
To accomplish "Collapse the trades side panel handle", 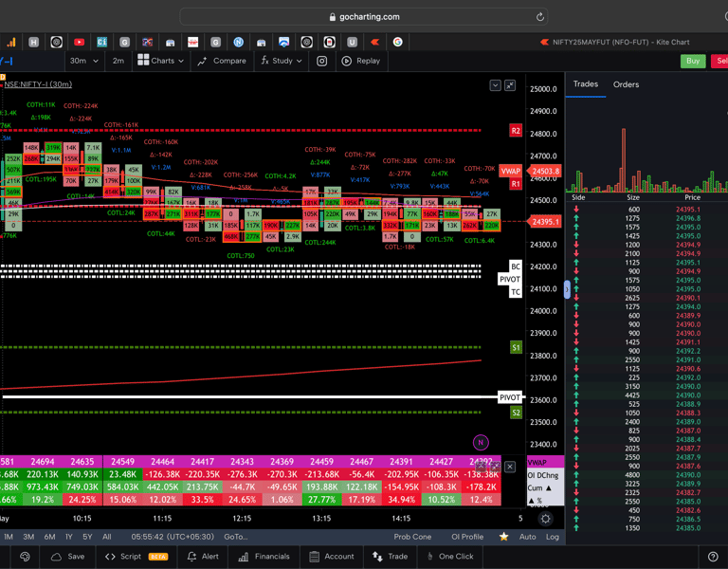I will (x=567, y=289).
